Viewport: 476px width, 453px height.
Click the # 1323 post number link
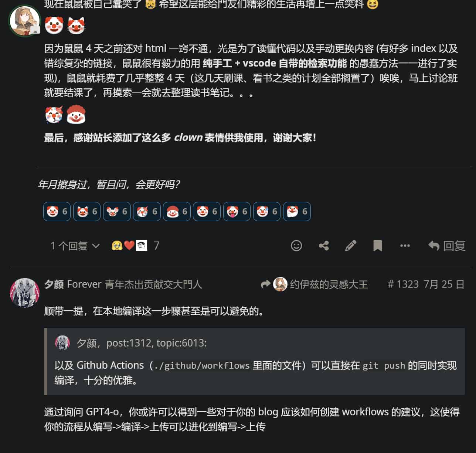click(403, 284)
